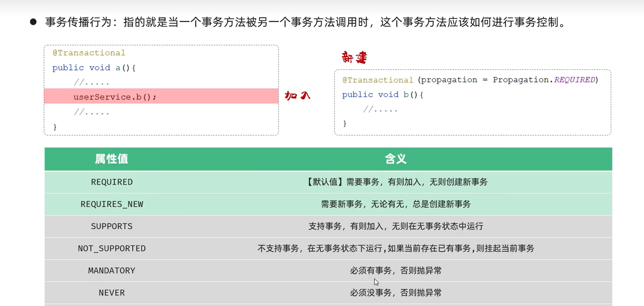Click the 必须没事务 description for NEVER
Screen dimensions: 644x306
click(396, 293)
